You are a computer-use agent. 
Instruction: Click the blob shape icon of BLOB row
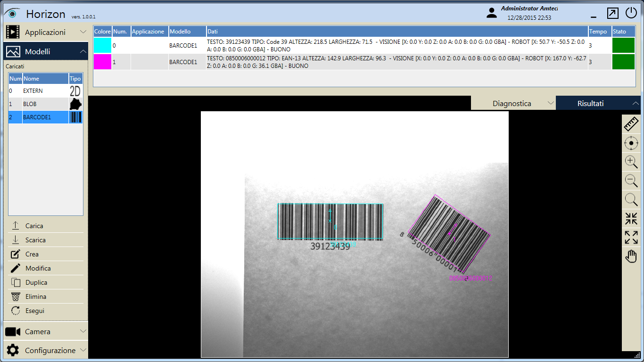75,104
